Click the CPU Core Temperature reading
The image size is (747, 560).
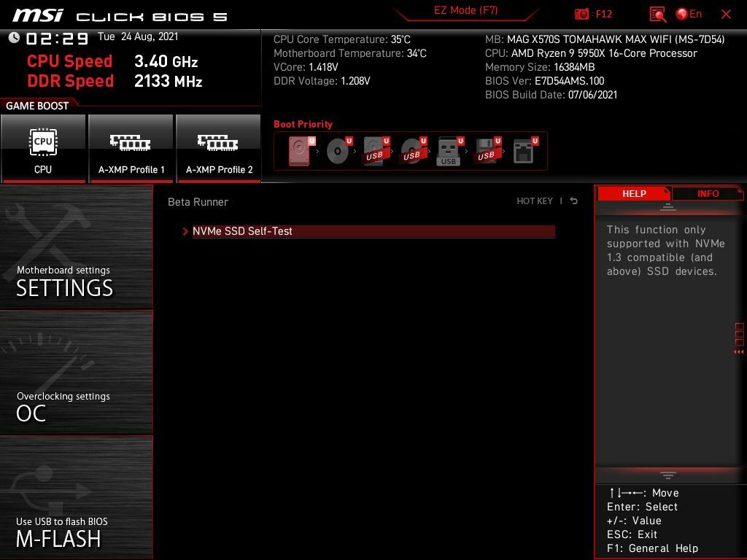click(x=342, y=39)
